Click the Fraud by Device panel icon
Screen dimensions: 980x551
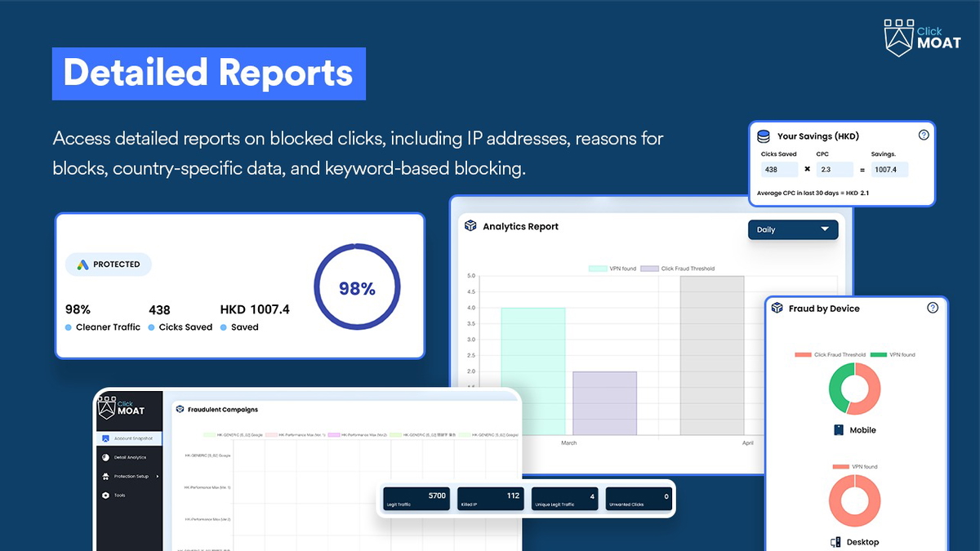point(777,308)
